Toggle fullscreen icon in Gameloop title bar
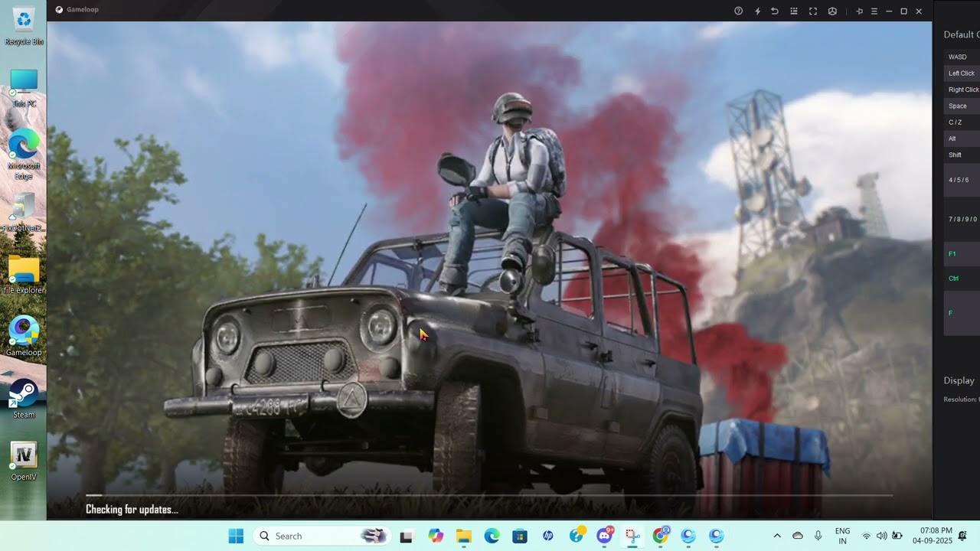This screenshot has height=551, width=980. (x=813, y=11)
